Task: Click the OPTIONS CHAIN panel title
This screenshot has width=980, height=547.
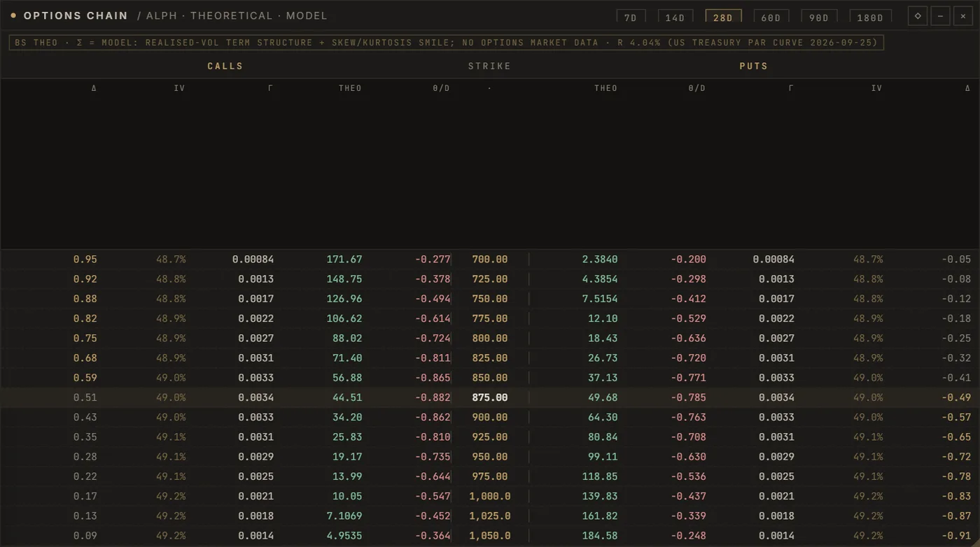Action: point(76,15)
